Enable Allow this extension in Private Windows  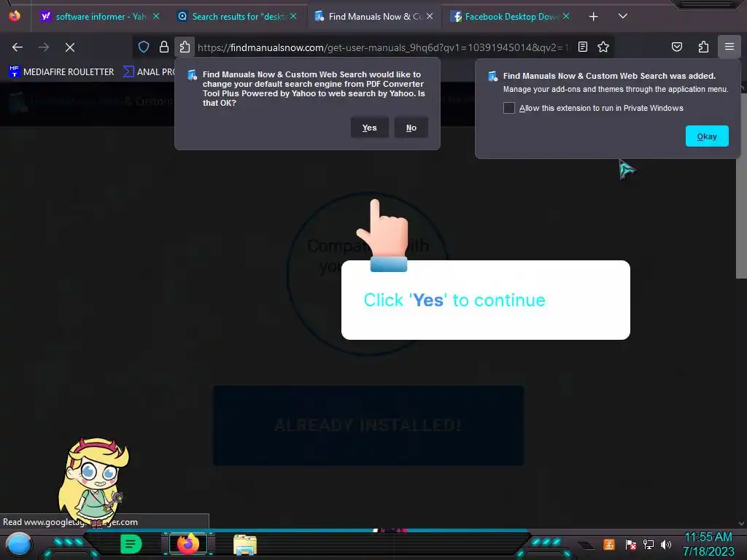[x=508, y=108]
